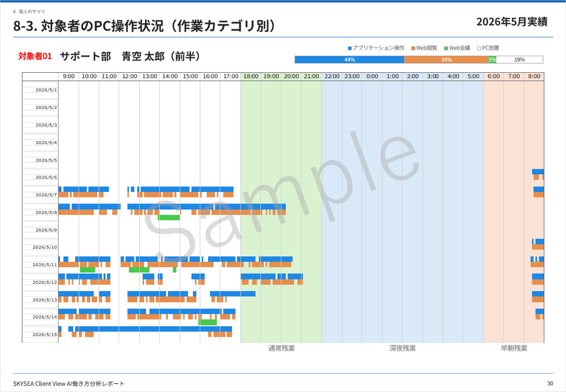Viewport: 566px width, 392px height.
Task: Select the 2026/5/9 row label
Action: pos(46,230)
